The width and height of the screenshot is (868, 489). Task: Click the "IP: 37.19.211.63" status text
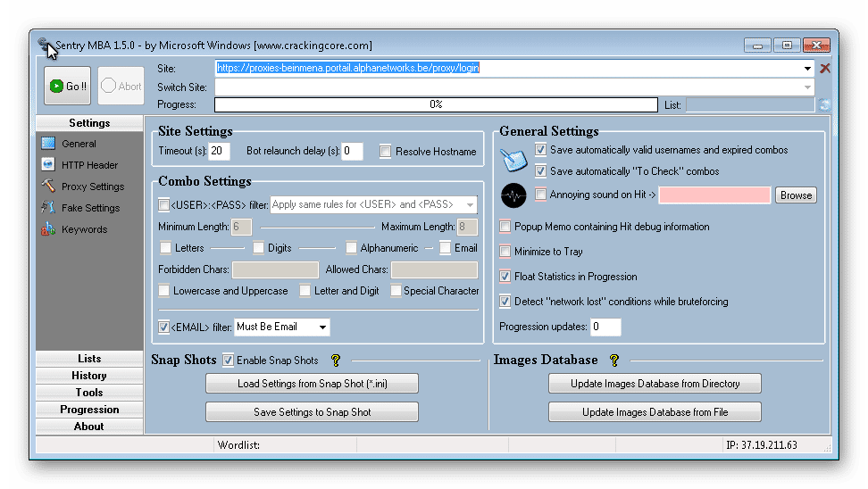[762, 444]
